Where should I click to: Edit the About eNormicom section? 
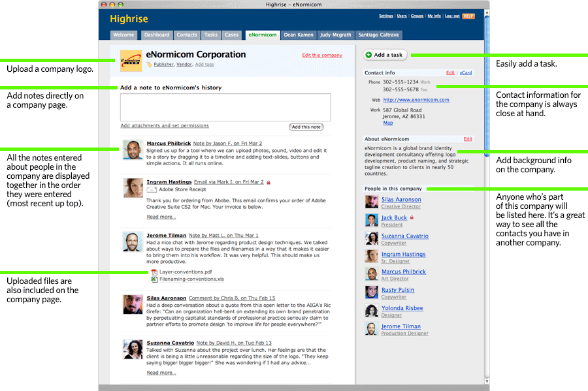[468, 139]
